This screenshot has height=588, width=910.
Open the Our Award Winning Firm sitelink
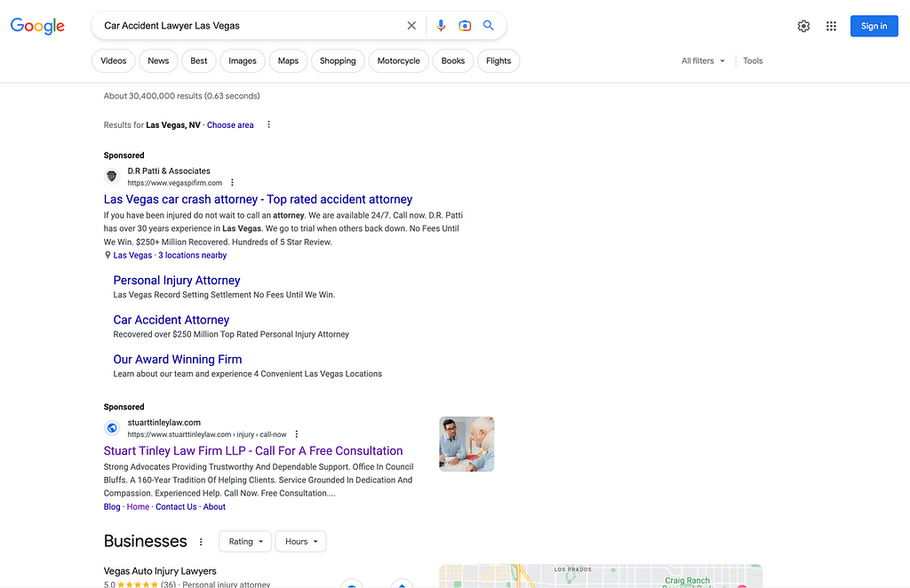178,359
